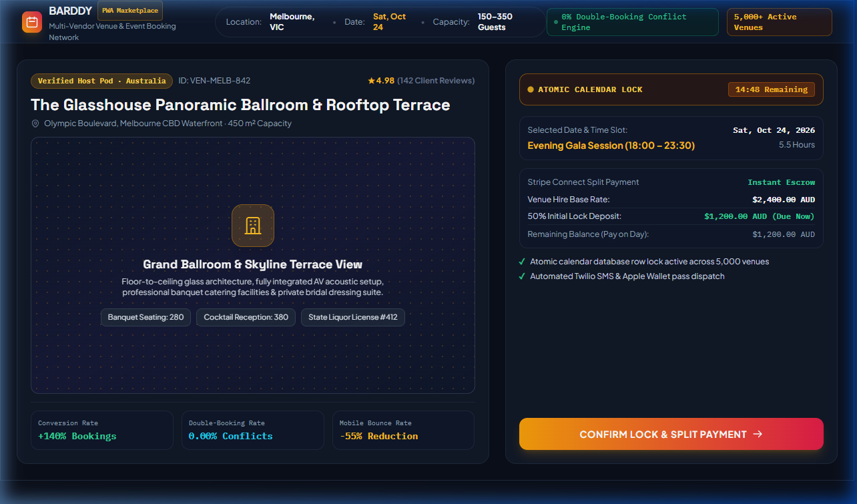Click the Verified Host Pod · Australia badge
The image size is (857, 504).
(x=101, y=81)
